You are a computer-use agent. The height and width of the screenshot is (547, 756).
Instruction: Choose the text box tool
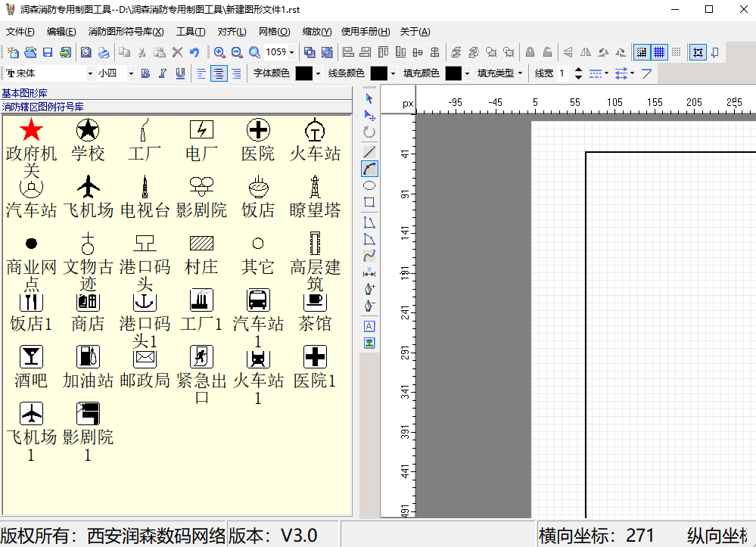(x=369, y=326)
